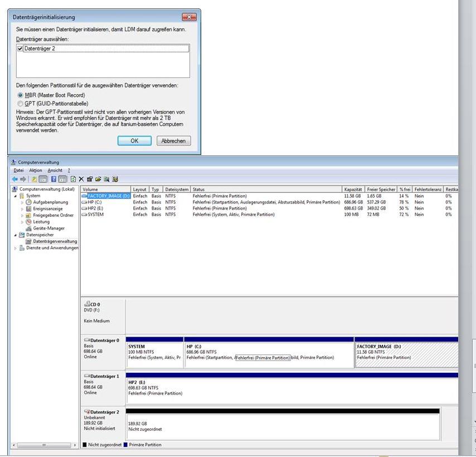The width and height of the screenshot is (476, 457).
Task: Select the FACTORY_IMAGE (D:) volume row
Action: click(109, 196)
